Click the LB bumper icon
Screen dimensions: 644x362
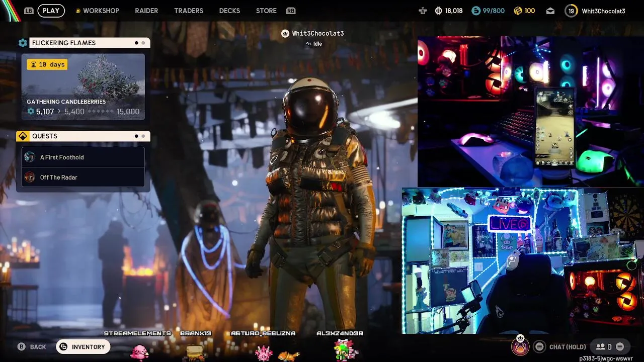[x=29, y=11]
